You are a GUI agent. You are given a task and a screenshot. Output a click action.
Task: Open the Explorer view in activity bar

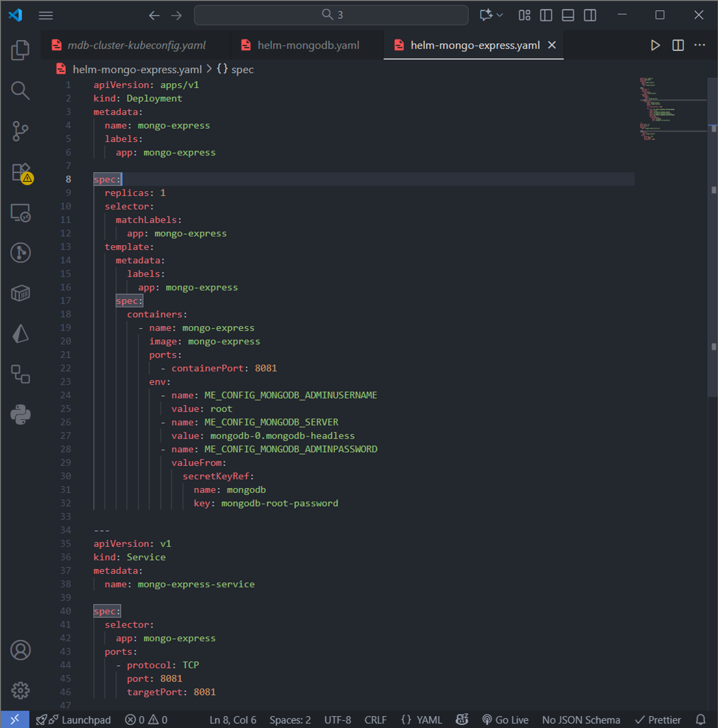click(x=20, y=50)
